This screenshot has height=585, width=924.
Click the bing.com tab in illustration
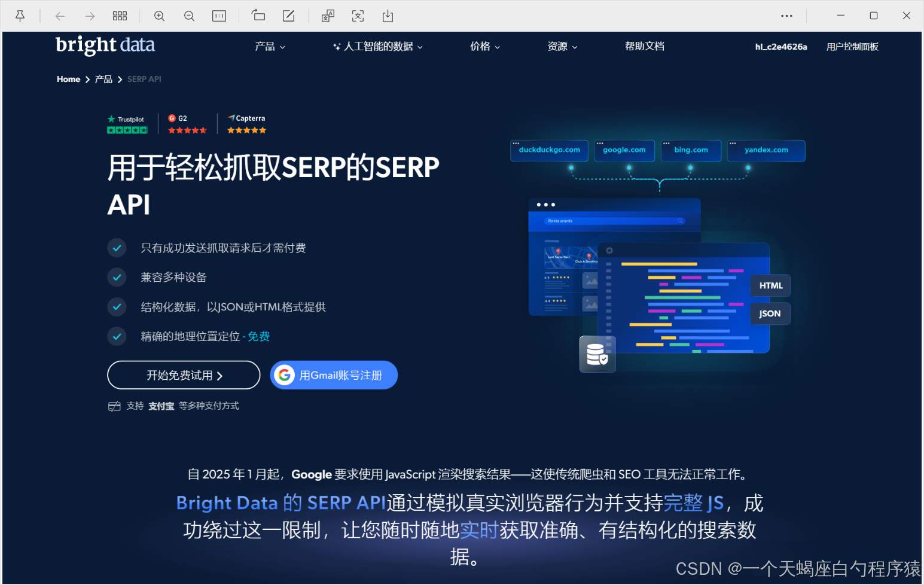(x=691, y=150)
